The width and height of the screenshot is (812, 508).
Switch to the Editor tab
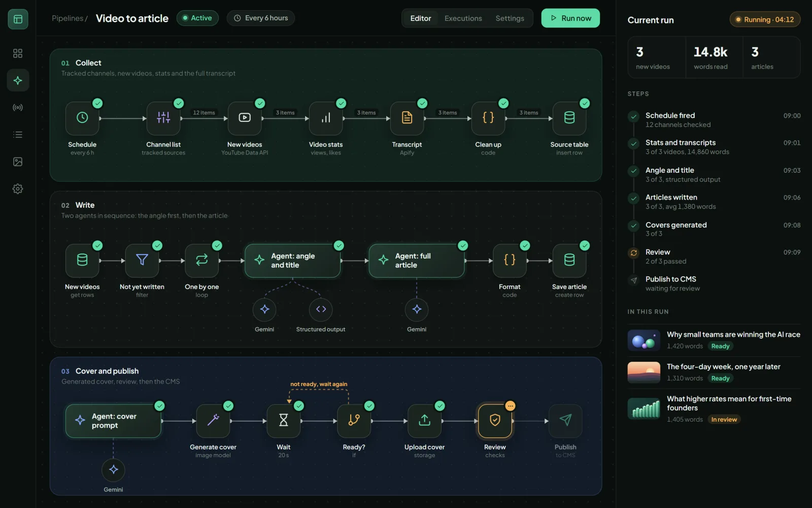[x=421, y=18]
